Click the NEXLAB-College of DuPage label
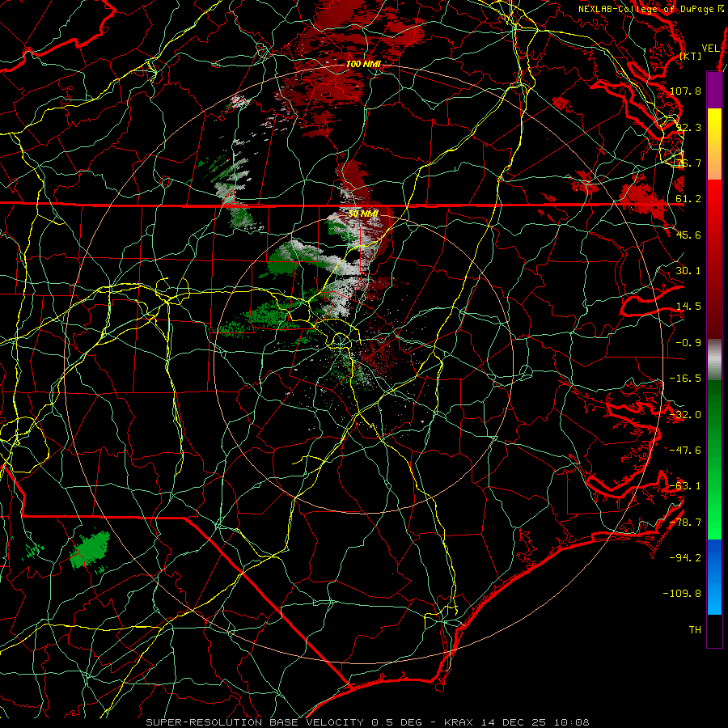 (647, 9)
